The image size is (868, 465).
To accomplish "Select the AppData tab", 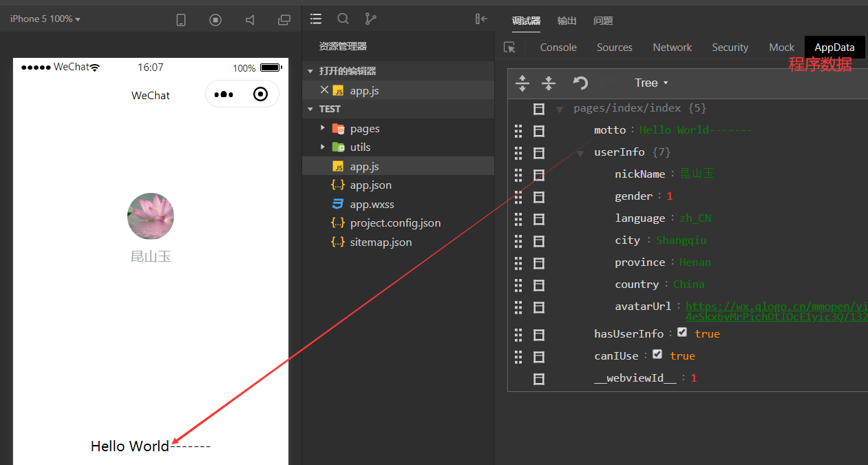I will click(x=834, y=47).
